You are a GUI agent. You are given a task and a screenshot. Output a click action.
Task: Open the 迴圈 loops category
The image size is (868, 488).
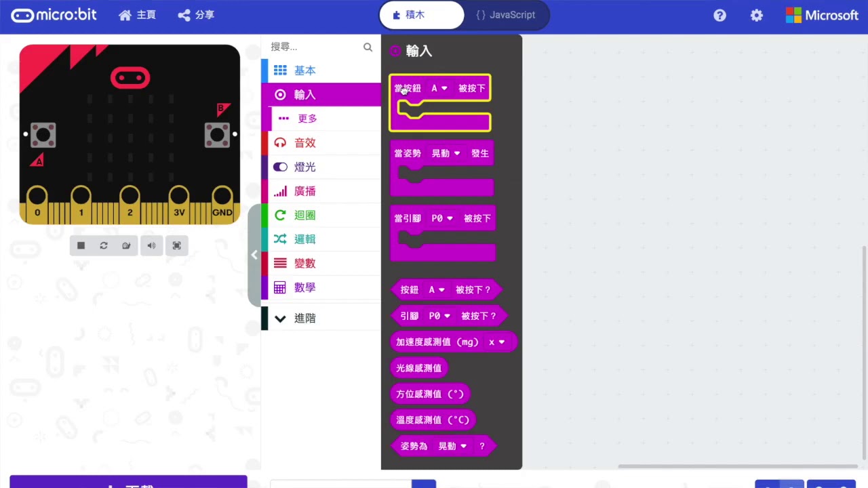[321, 215]
